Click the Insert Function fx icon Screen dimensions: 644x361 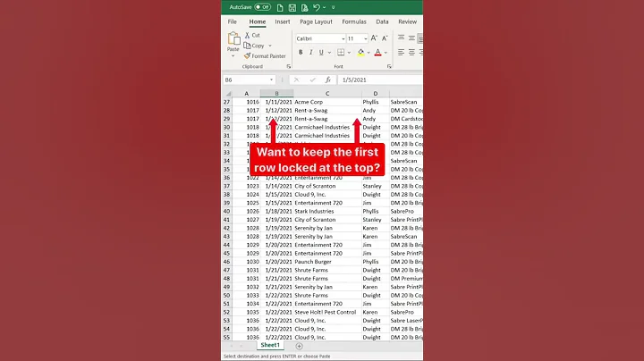(x=327, y=80)
